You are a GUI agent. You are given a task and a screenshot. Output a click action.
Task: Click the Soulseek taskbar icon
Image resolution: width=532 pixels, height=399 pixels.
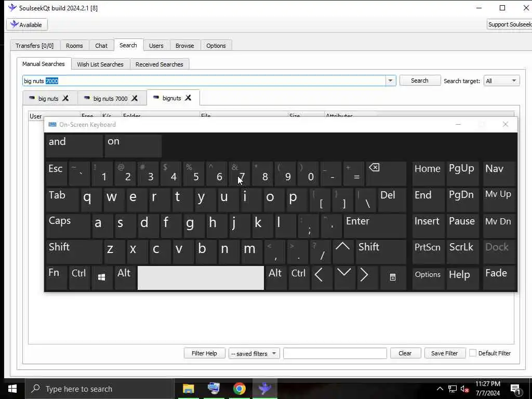[x=264, y=389]
